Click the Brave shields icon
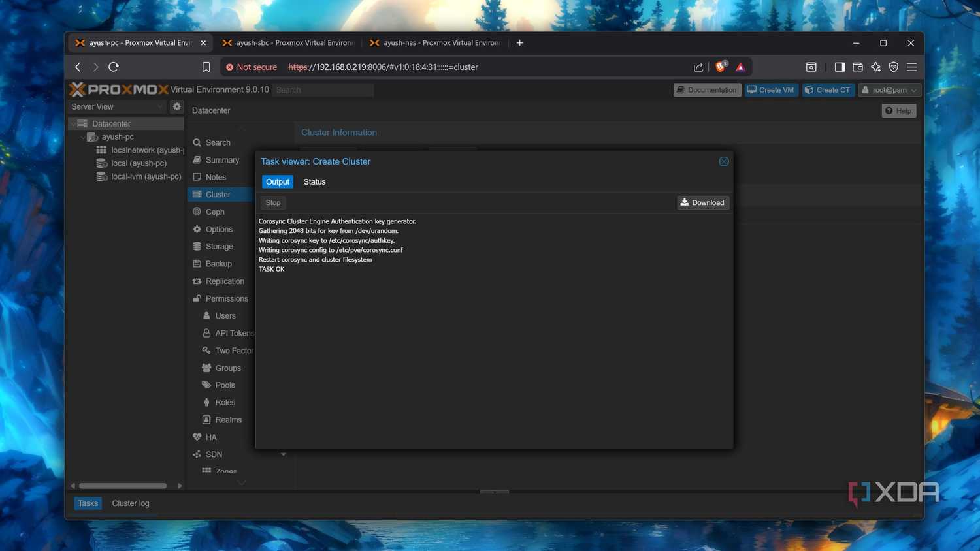The width and height of the screenshot is (980, 551). (x=721, y=67)
